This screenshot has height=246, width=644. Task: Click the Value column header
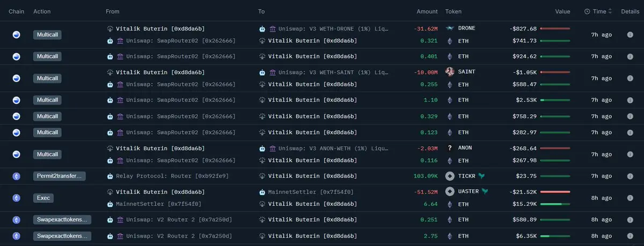click(x=562, y=11)
